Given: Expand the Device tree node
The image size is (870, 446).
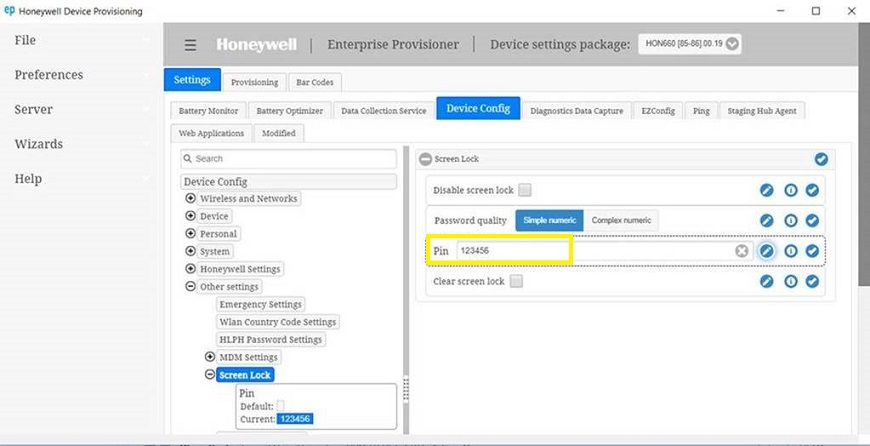Looking at the screenshot, I should pos(190,216).
